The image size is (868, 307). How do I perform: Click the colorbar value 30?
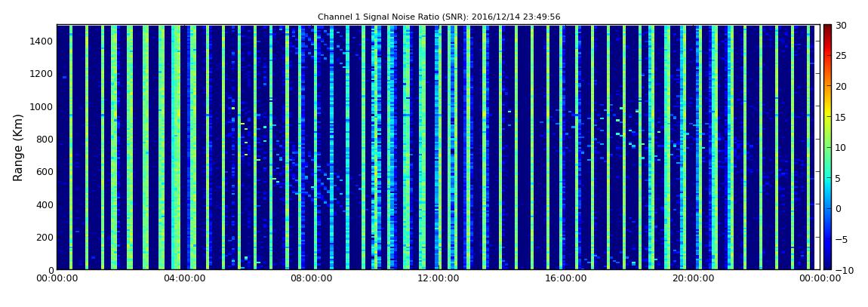coord(842,25)
